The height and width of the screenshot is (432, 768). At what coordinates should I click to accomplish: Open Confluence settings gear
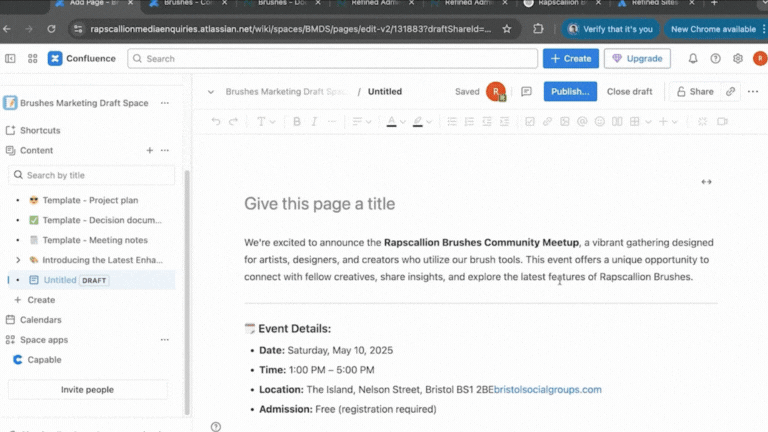point(738,59)
